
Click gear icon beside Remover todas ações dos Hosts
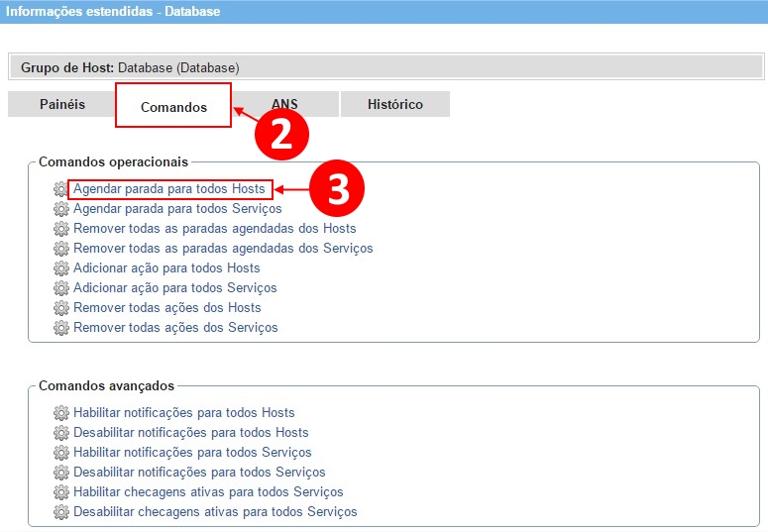61,308
